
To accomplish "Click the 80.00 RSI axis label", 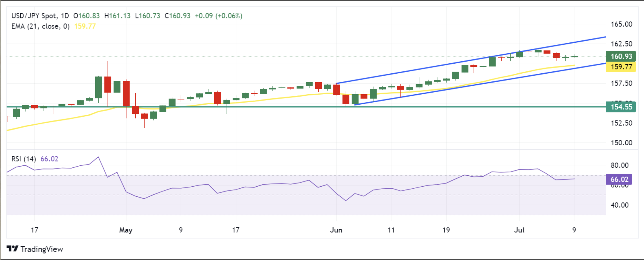I will 619,165.
